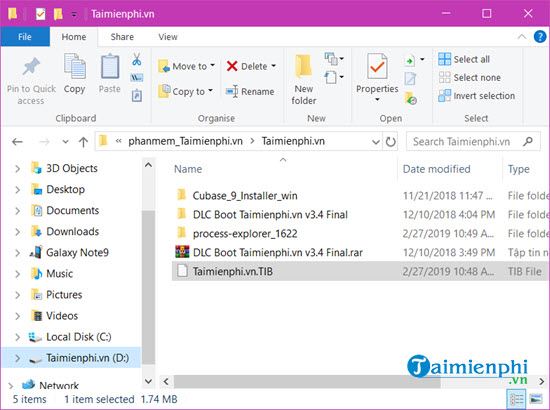Open the Properties dropdown arrow
Screen dimensions: 550x410
click(377, 100)
